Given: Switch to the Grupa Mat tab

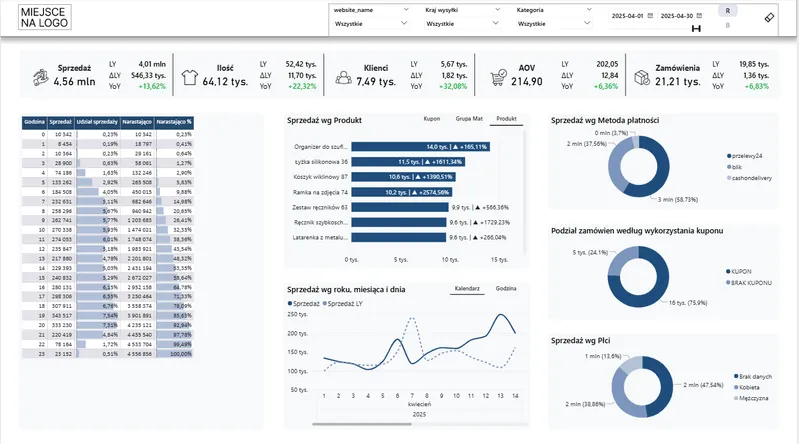Looking at the screenshot, I should (469, 119).
